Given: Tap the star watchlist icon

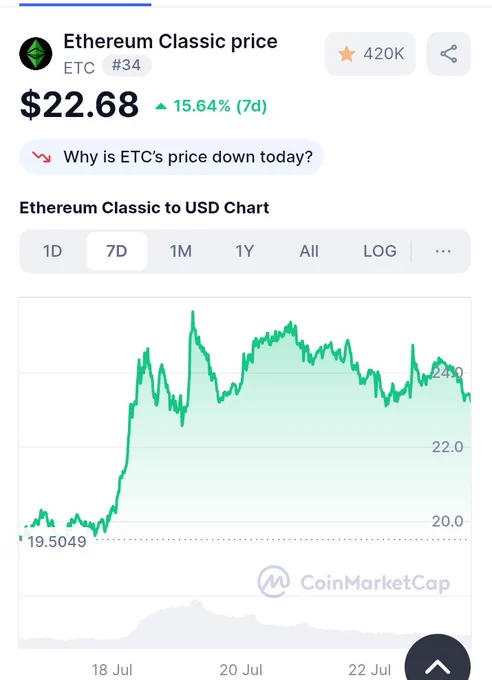Looking at the screenshot, I should point(347,54).
